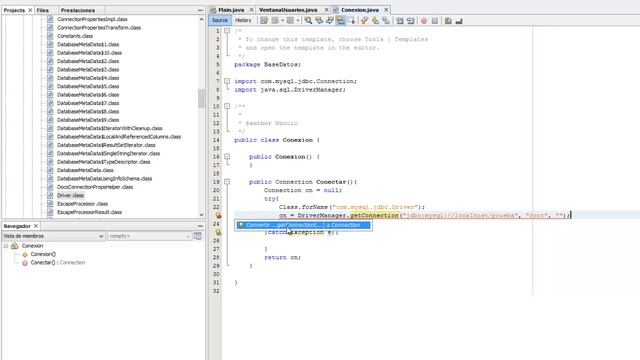Select Conectar() : Connection in Navegador
This screenshot has height=360, width=640.
point(58,263)
